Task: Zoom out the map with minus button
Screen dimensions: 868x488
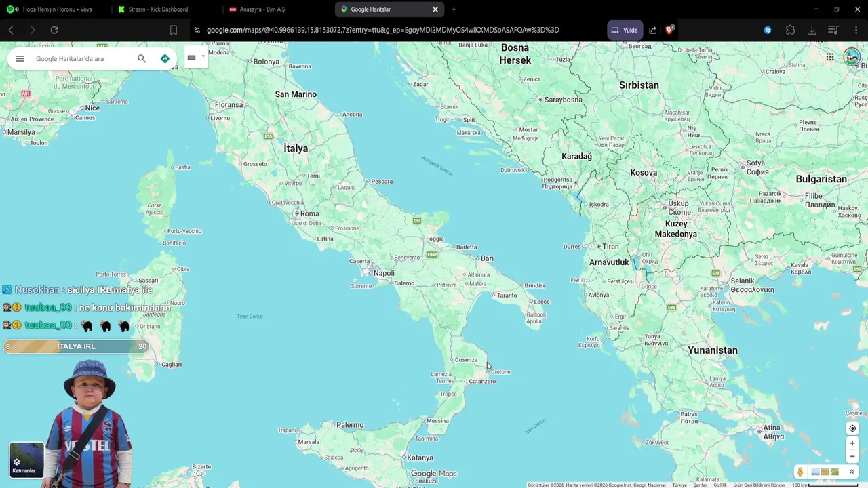Action: coord(852,456)
